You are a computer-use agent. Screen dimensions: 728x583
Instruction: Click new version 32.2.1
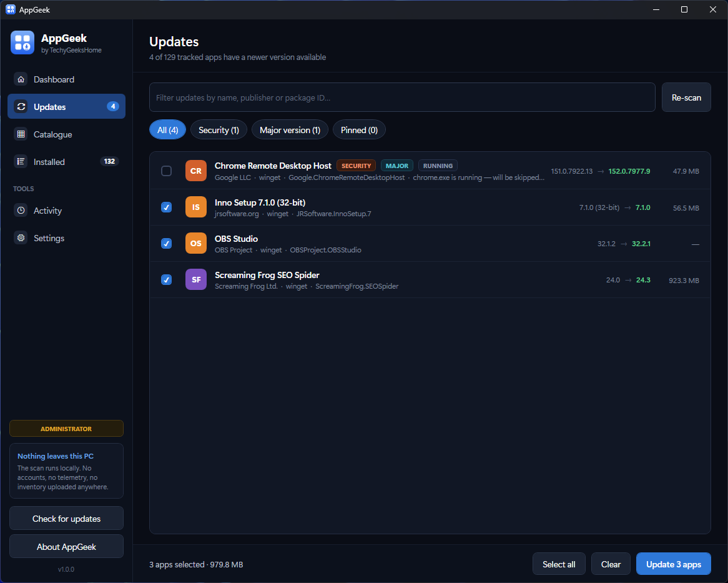tap(641, 244)
